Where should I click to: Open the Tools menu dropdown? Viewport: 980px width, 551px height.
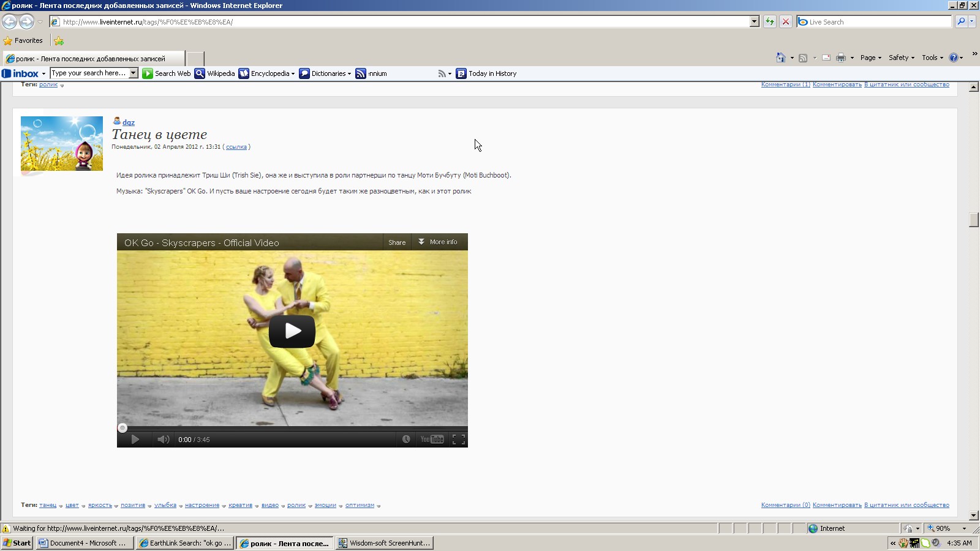click(932, 58)
